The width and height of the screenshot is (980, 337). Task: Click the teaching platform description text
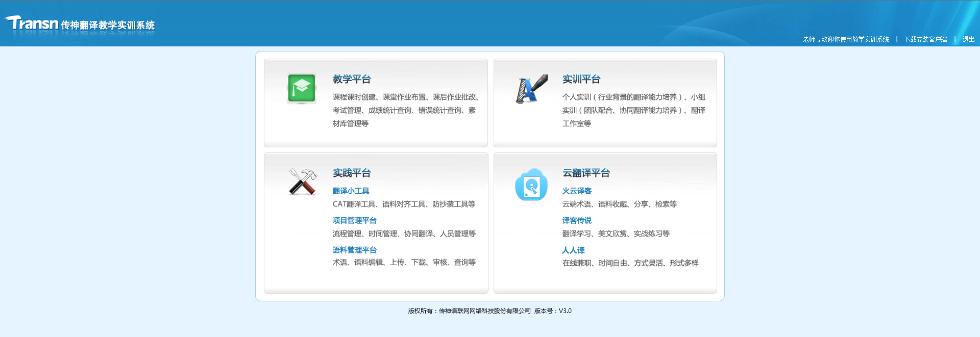(405, 110)
